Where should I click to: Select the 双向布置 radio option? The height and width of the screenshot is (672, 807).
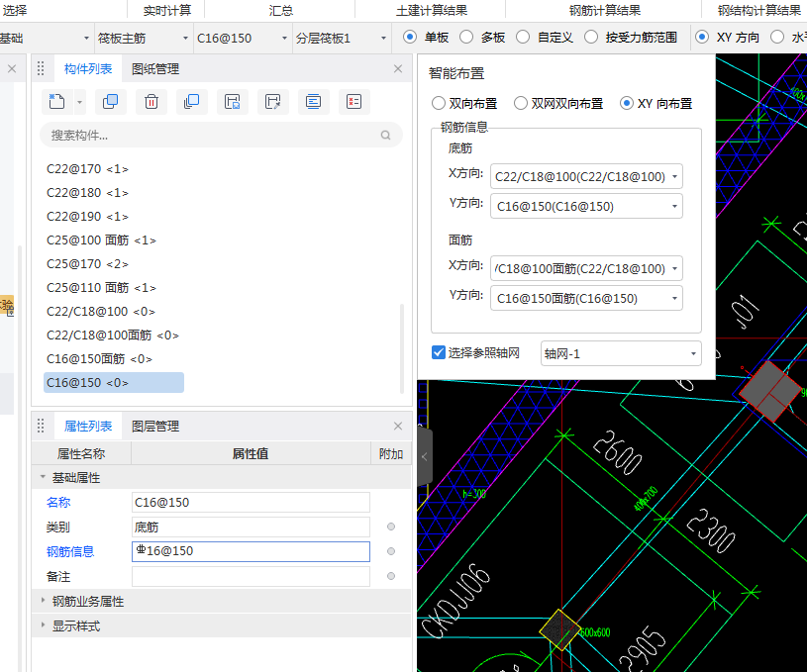point(439,104)
